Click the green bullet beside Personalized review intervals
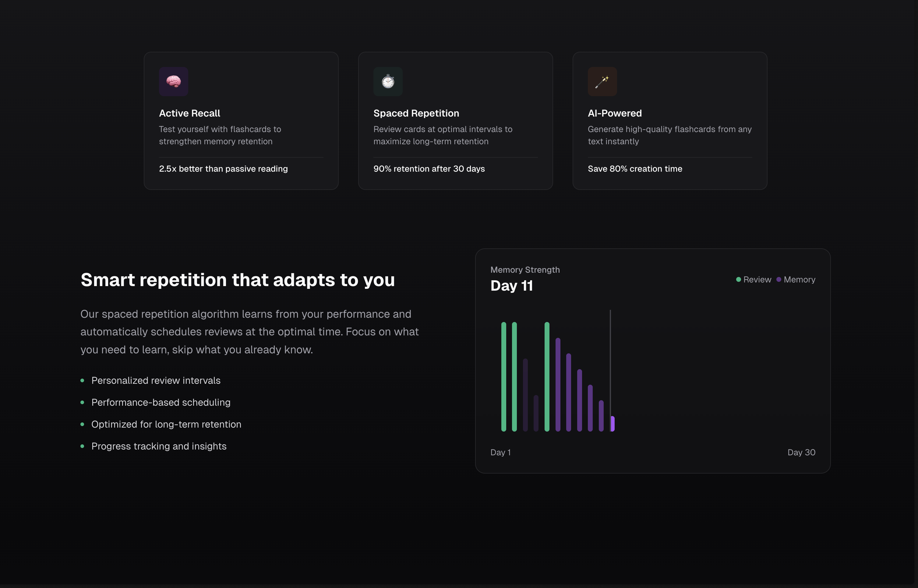 click(x=82, y=380)
